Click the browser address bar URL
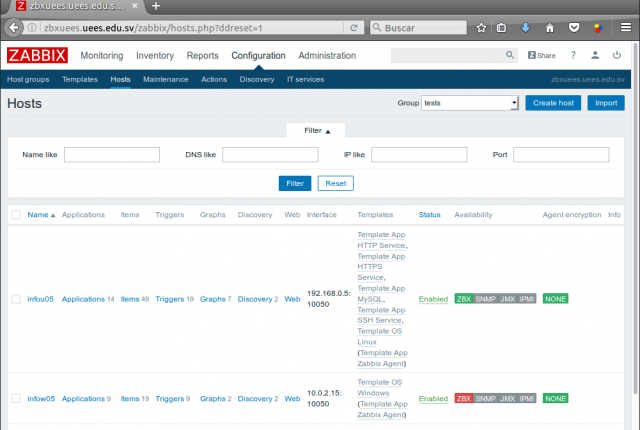Viewport: 640px width, 430px height. [x=153, y=28]
